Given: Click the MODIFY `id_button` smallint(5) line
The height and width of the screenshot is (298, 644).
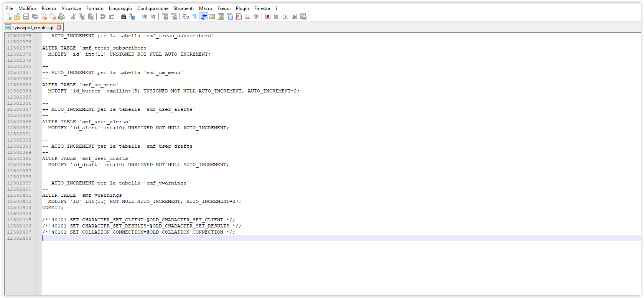Looking at the screenshot, I should click(174, 91).
